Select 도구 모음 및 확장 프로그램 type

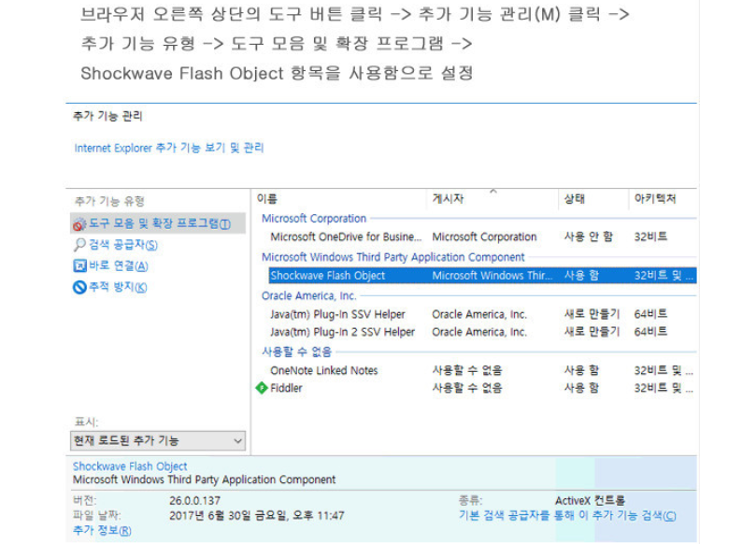point(158,223)
